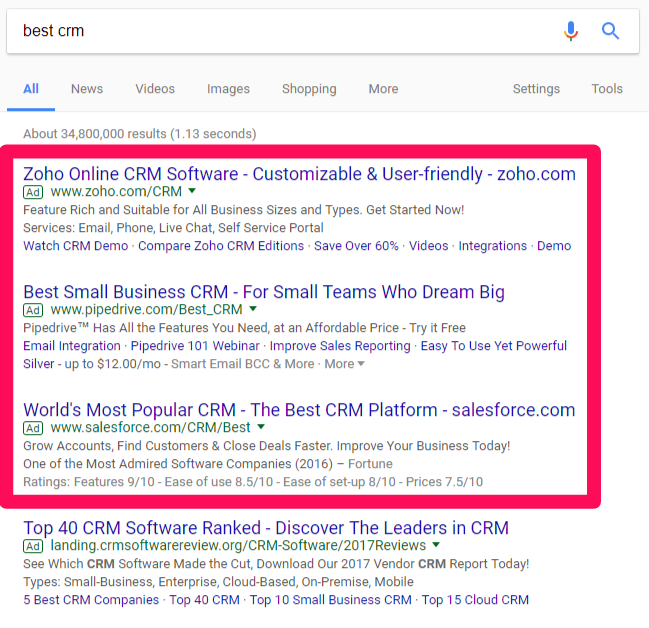Viewport: 649px width, 628px height.
Task: Open the Integrations sitelink
Action: 493,246
